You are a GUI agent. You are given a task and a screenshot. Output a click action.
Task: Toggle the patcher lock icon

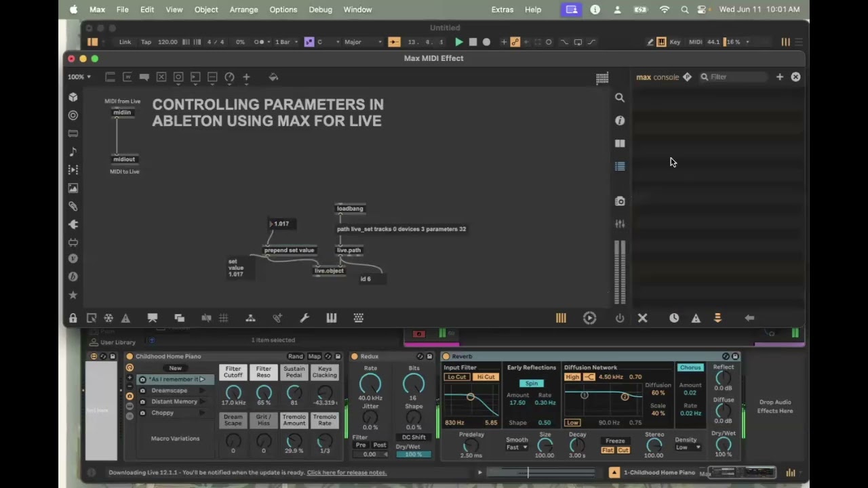point(73,318)
